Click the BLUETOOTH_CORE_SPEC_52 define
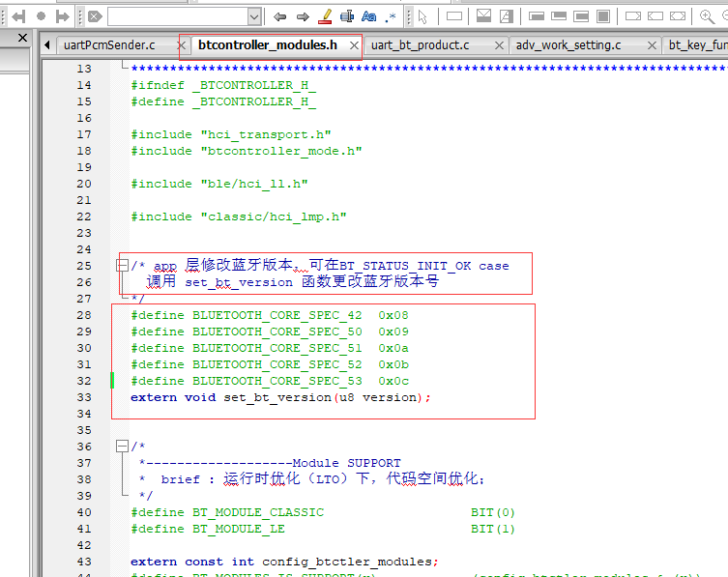This screenshot has width=728, height=577. (277, 364)
